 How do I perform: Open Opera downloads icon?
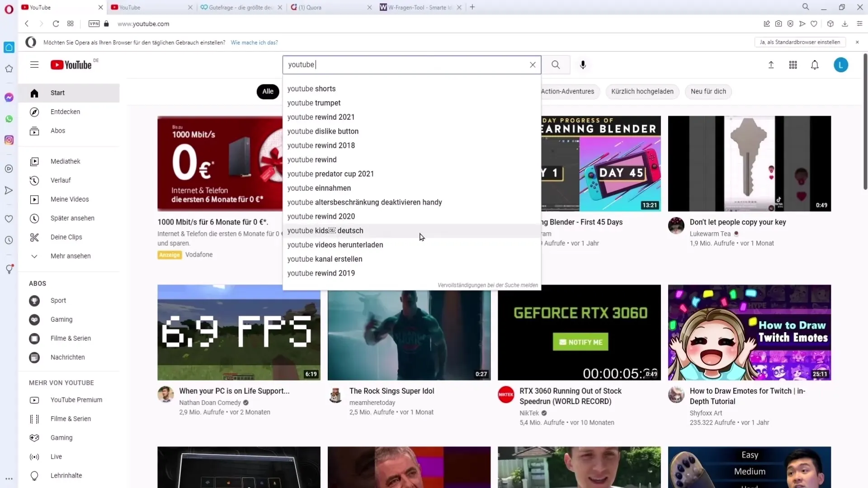click(844, 23)
